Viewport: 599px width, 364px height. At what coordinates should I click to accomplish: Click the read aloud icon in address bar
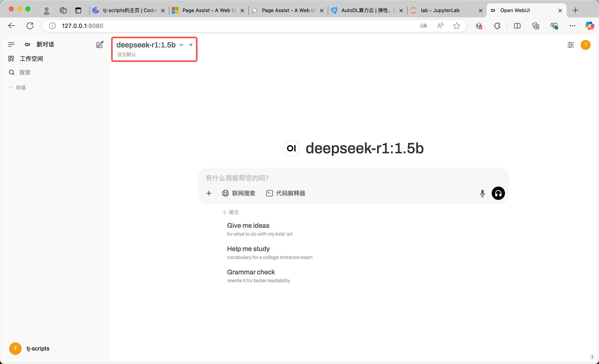pos(440,26)
